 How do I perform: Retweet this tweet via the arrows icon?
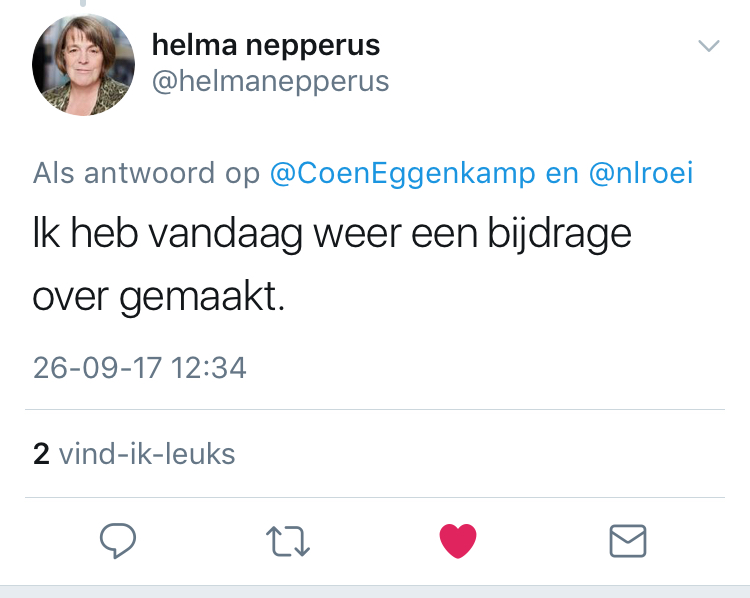289,541
